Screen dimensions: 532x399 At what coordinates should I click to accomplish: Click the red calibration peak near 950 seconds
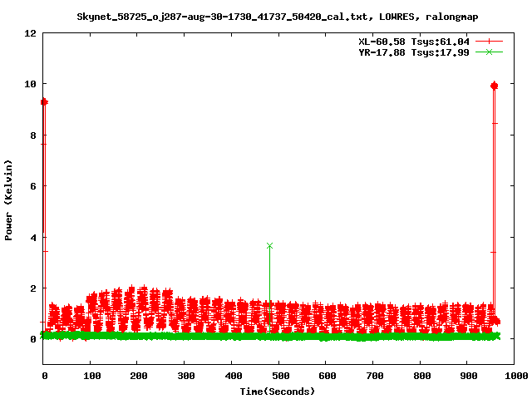(494, 86)
